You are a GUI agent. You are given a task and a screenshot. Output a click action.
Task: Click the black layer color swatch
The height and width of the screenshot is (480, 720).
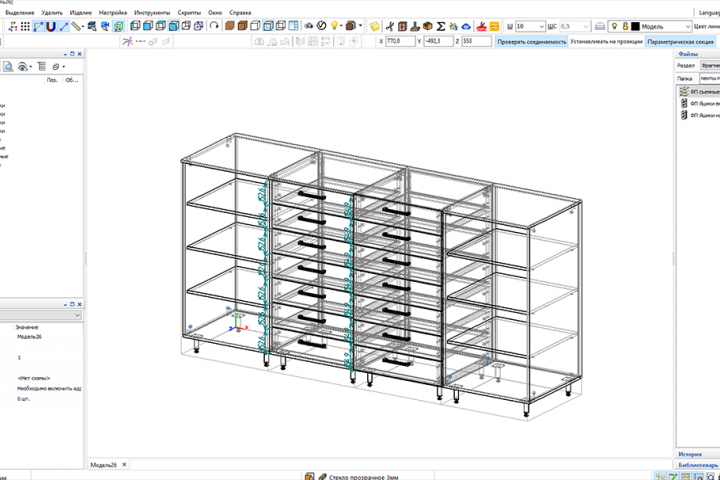click(x=635, y=27)
